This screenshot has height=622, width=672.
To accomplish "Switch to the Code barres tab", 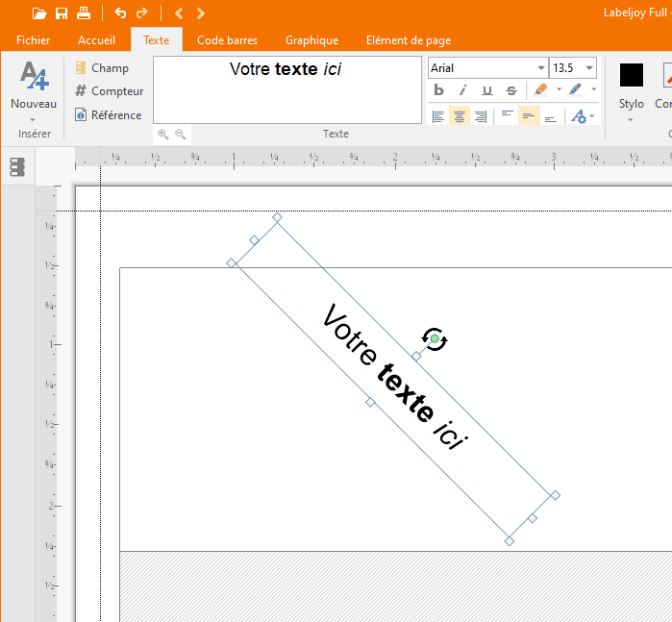I will [227, 40].
